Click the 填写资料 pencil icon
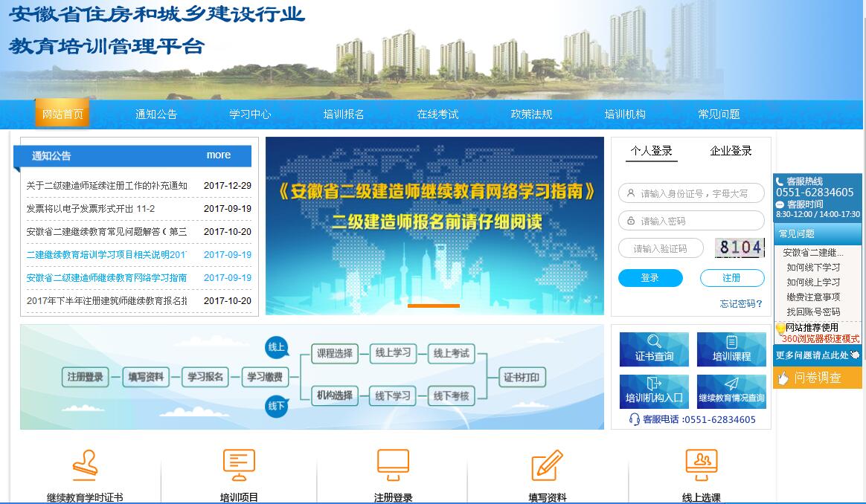Image resolution: width=866 pixels, height=504 pixels. [x=547, y=465]
